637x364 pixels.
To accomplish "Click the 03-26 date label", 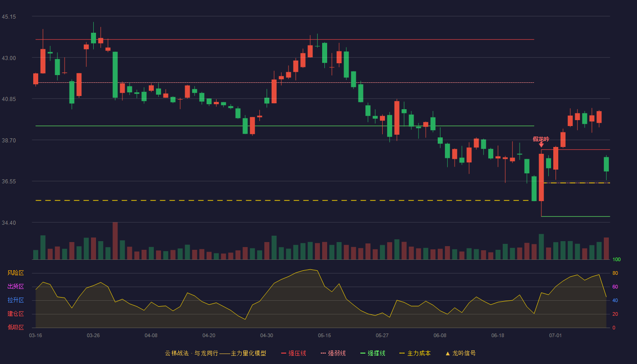I will click(93, 335).
